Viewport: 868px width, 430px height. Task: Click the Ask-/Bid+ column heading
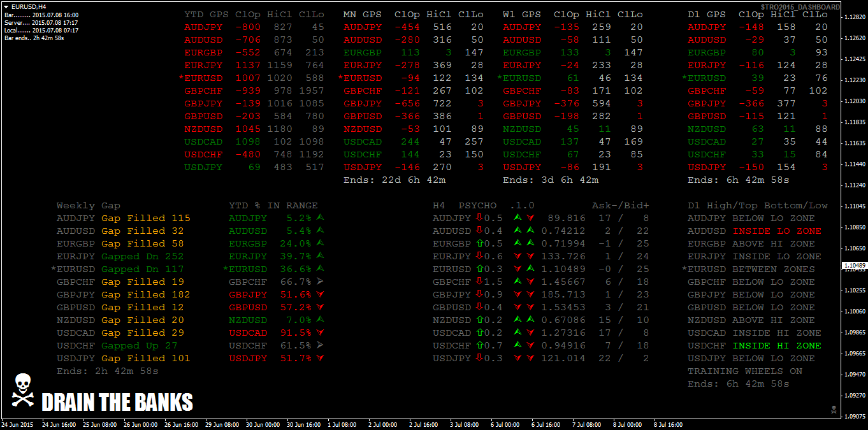pos(621,205)
